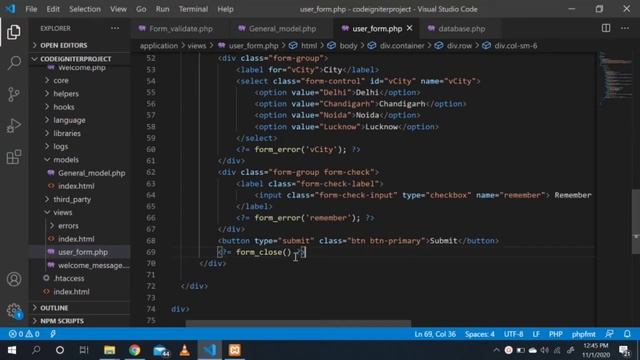Open Explorer more actions ellipsis
Screen dimensions: 640x360
pyautogui.click(x=115, y=28)
